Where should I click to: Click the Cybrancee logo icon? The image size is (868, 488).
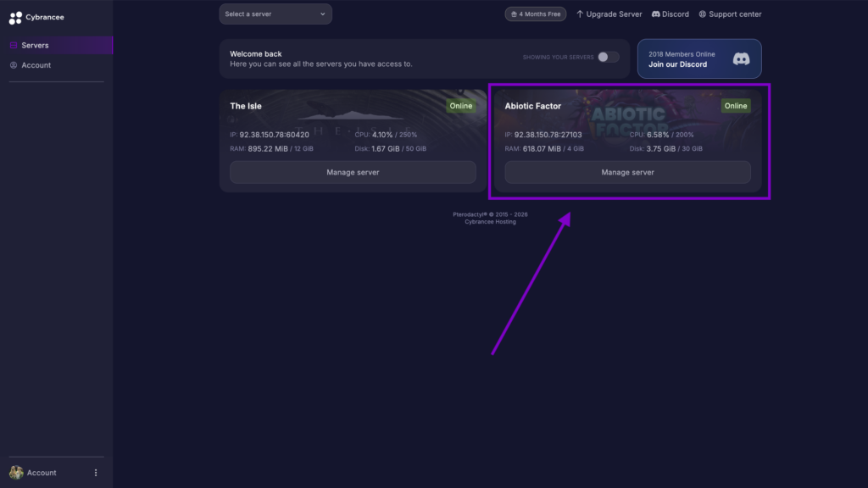click(15, 18)
